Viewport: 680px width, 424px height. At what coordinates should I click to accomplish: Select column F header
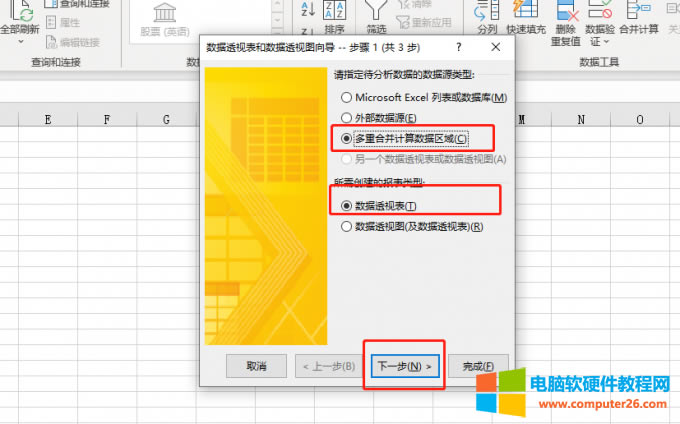click(107, 120)
